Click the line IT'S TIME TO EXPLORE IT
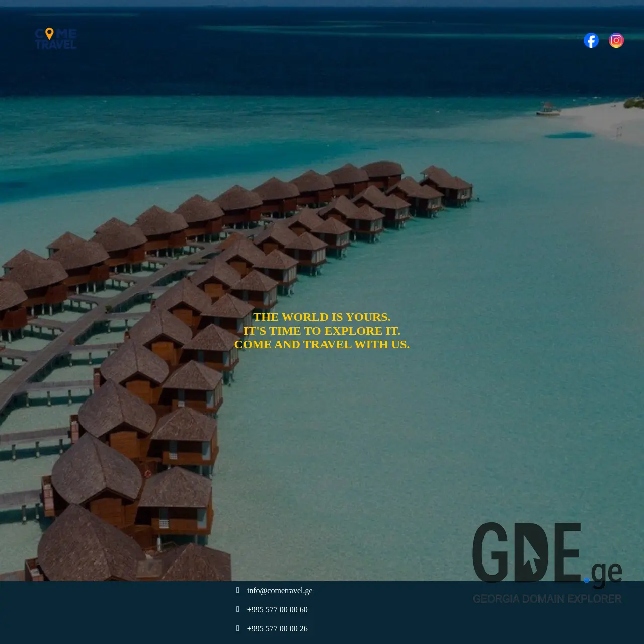The height and width of the screenshot is (644, 644). pos(322,331)
